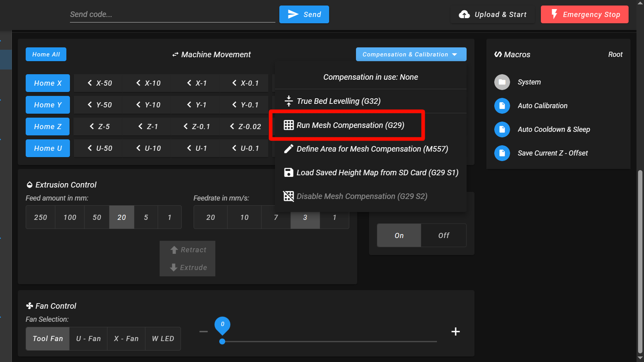
Task: Set feed amount to 100 mm
Action: (70, 217)
